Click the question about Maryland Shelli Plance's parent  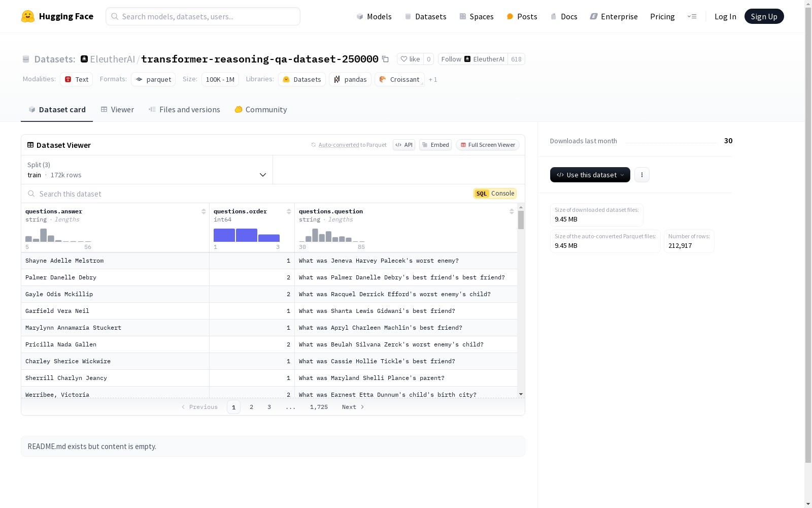[x=406, y=378]
